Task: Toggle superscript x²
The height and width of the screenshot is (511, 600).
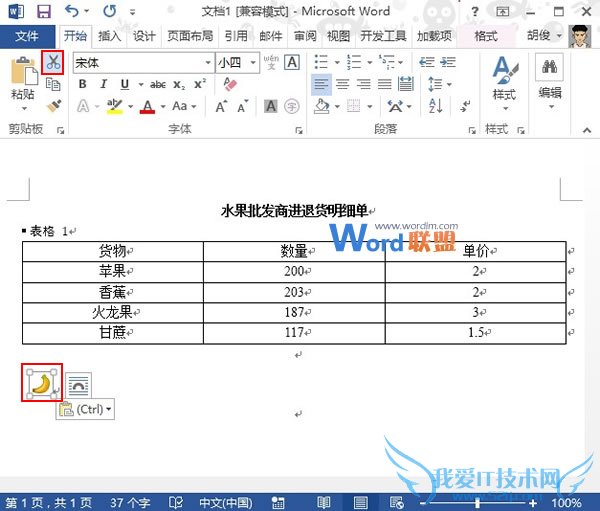Action: coord(200,84)
